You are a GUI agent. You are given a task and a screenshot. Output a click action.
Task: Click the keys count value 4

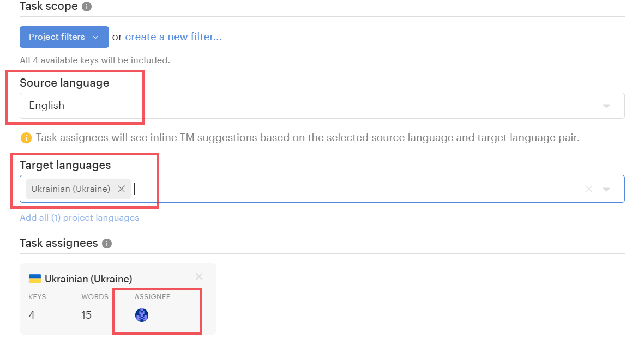click(32, 315)
